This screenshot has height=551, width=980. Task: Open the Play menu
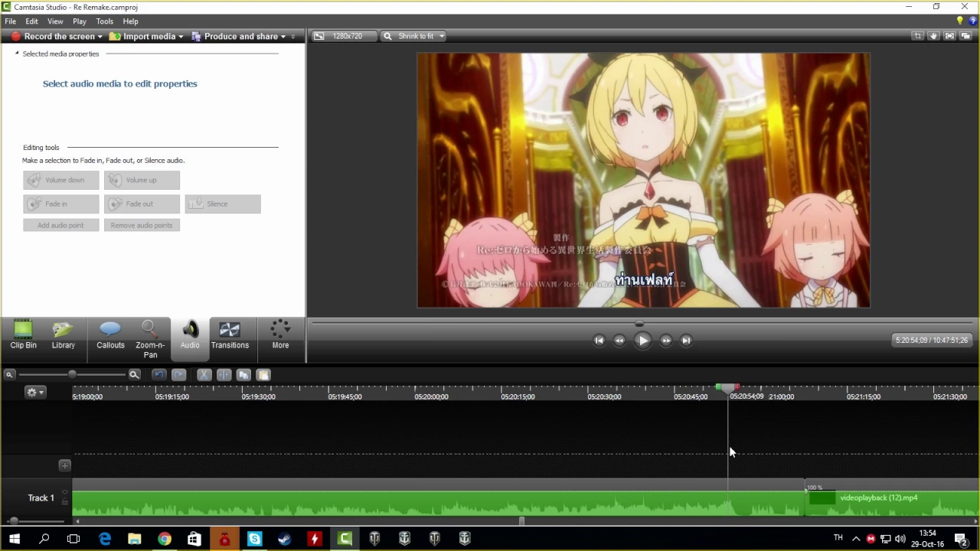click(x=80, y=21)
